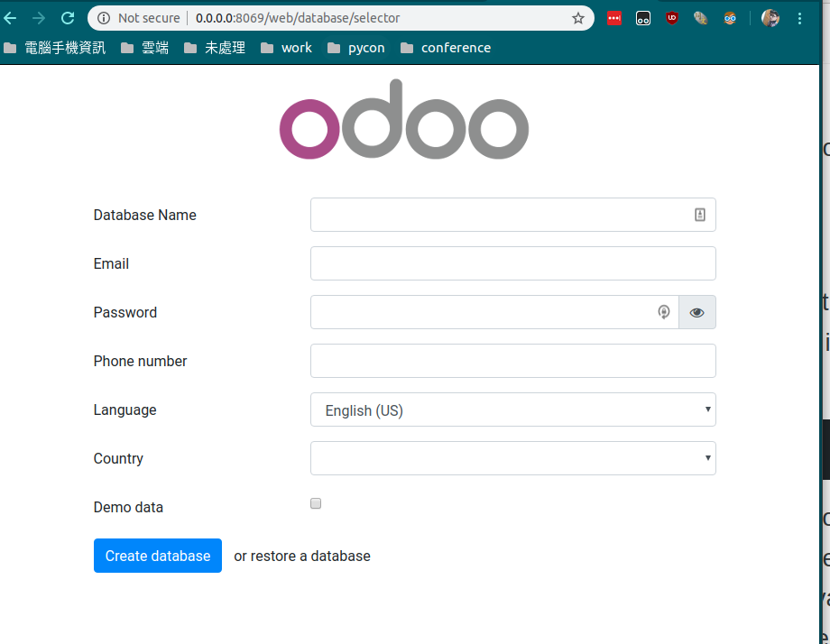
Task: Enable the Demo data checkbox
Action: [316, 503]
